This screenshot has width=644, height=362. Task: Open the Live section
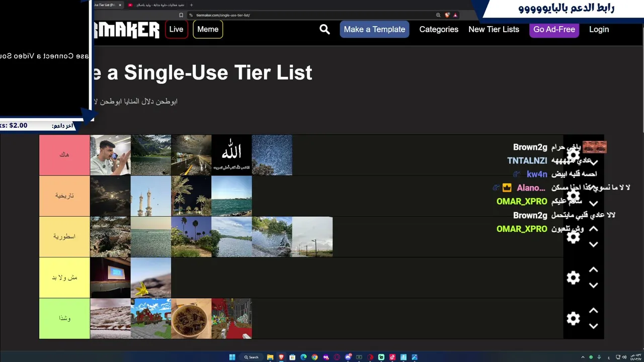tap(176, 29)
